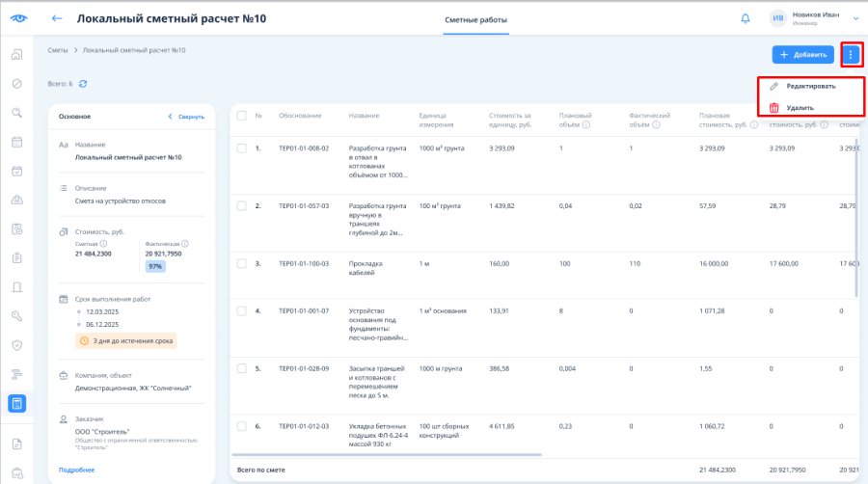Toggle the select-all checkbox in table header

click(242, 116)
